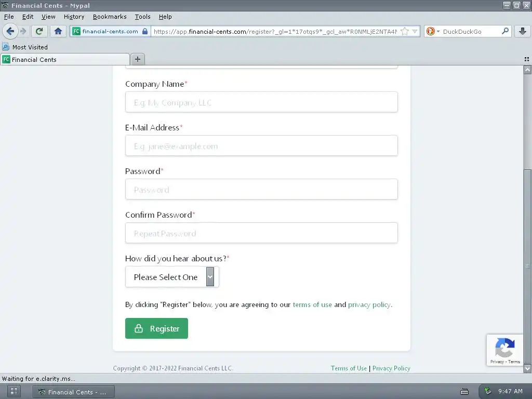Click the keyboard tray icon
This screenshot has height=399, width=532.
click(464, 392)
